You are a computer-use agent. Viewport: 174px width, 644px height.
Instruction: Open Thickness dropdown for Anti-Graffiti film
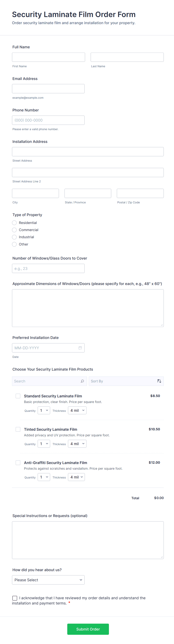click(76, 477)
